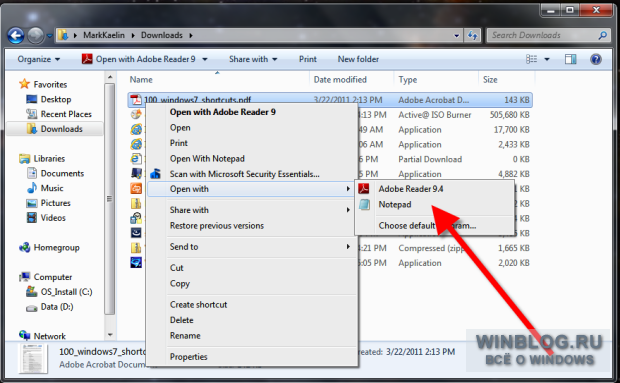Open recent pages dropdown next to Forward

pyautogui.click(x=50, y=36)
